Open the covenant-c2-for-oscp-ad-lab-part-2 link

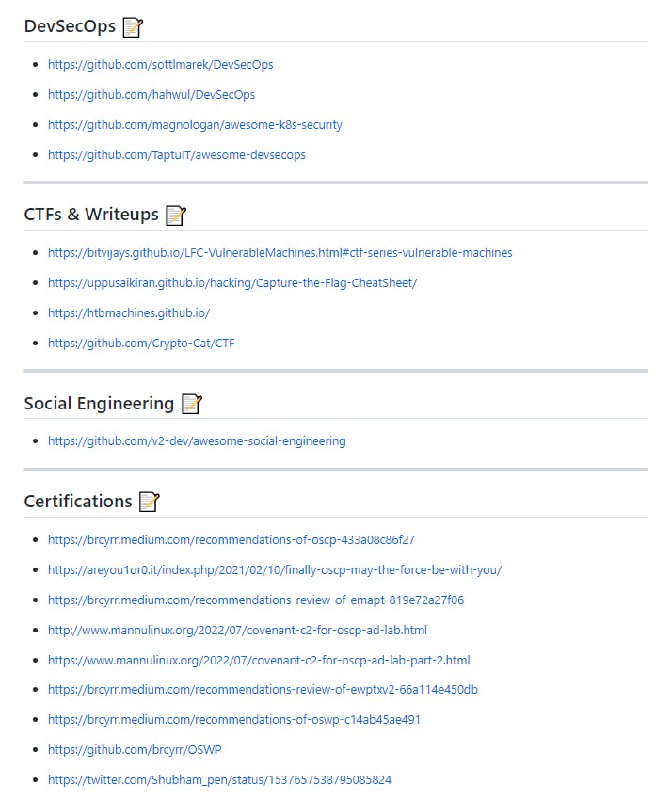click(259, 660)
